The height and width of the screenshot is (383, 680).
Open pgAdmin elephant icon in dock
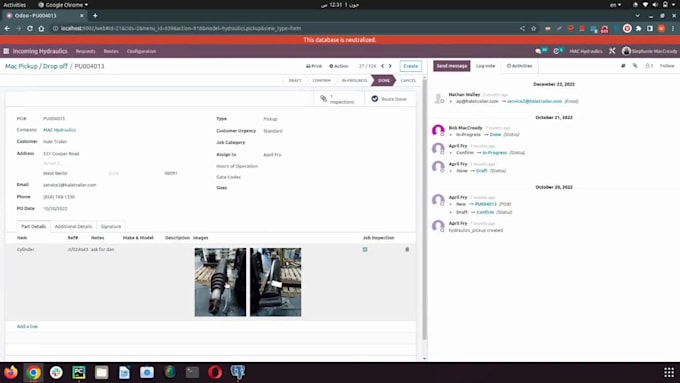(x=238, y=372)
